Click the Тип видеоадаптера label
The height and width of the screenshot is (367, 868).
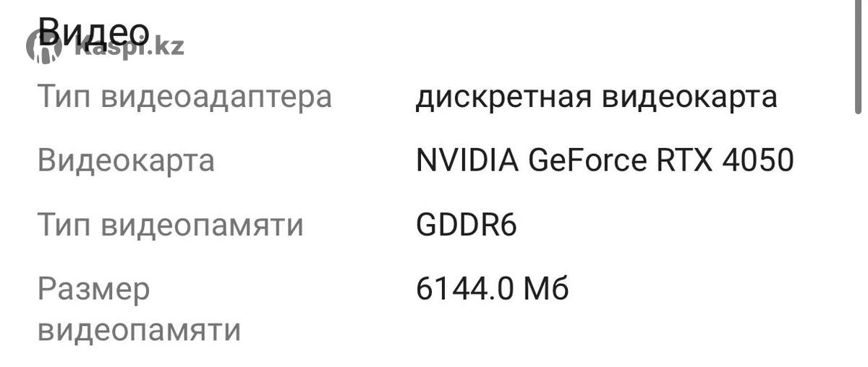(x=184, y=96)
